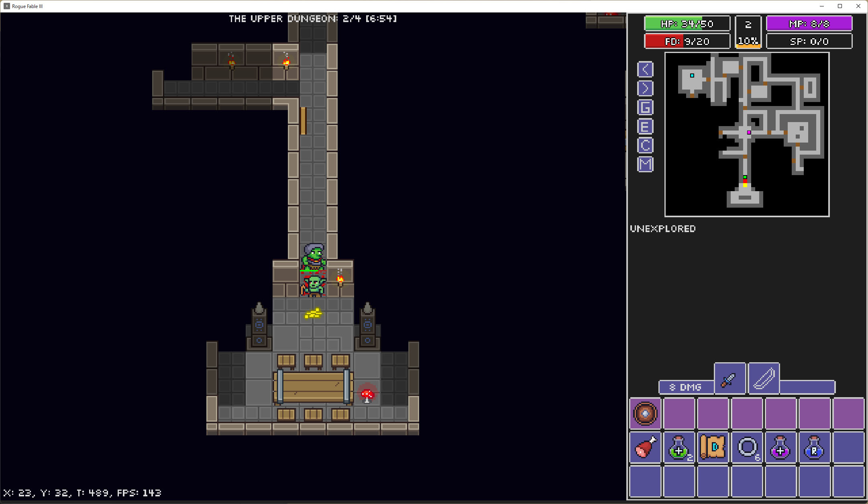Open the M menu button
Screen dimensions: 868x504
point(645,164)
